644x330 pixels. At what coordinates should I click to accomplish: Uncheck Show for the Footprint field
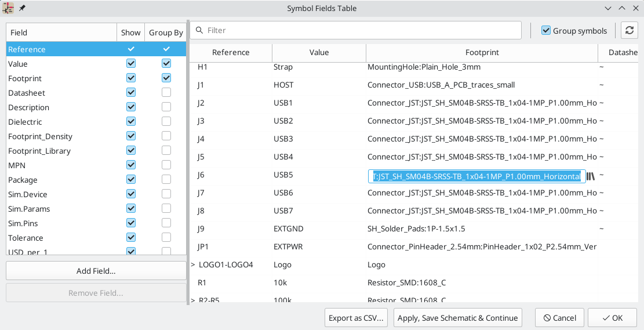click(130, 78)
